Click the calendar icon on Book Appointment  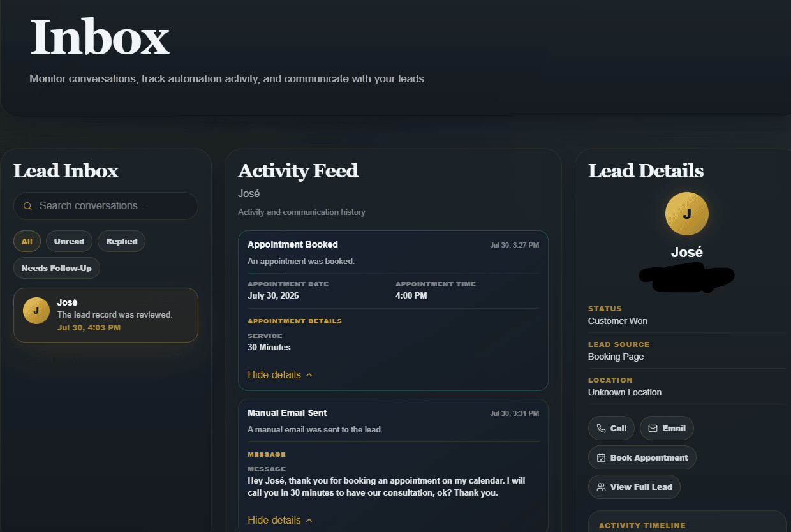pos(601,458)
